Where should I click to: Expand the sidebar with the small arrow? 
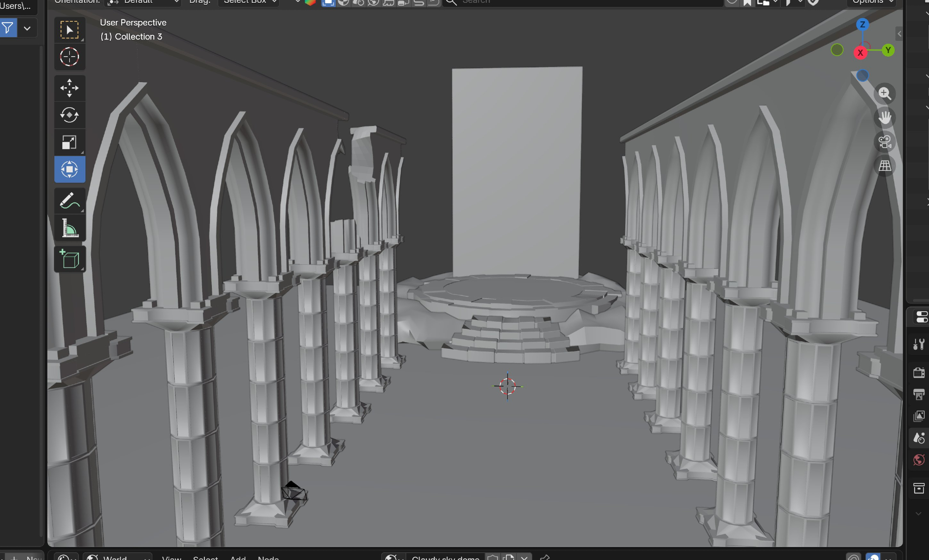pos(899,34)
